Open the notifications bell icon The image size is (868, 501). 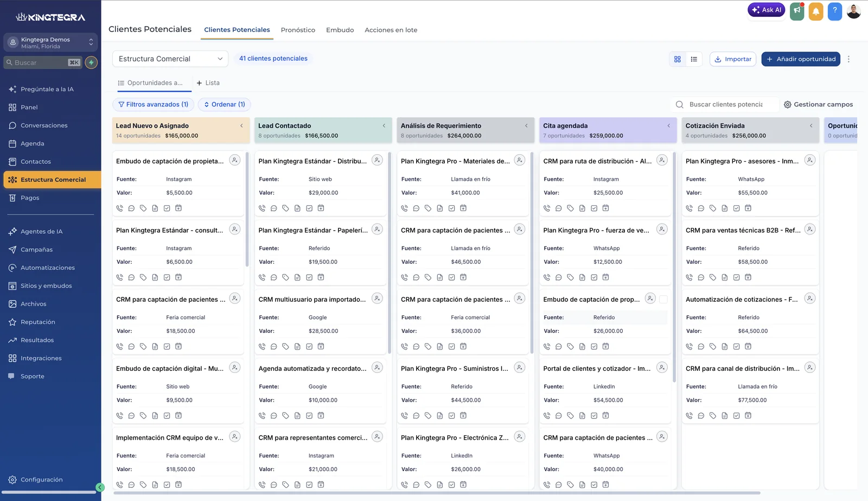tap(816, 11)
